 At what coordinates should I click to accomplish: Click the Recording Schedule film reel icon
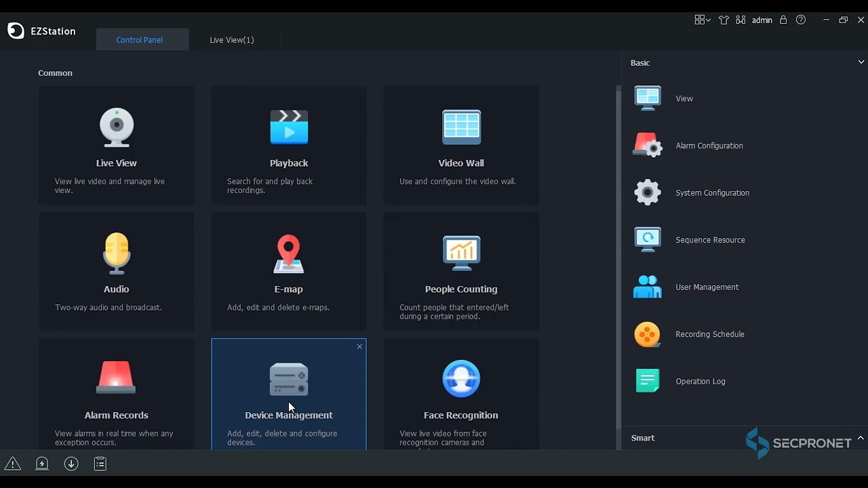[648, 334]
